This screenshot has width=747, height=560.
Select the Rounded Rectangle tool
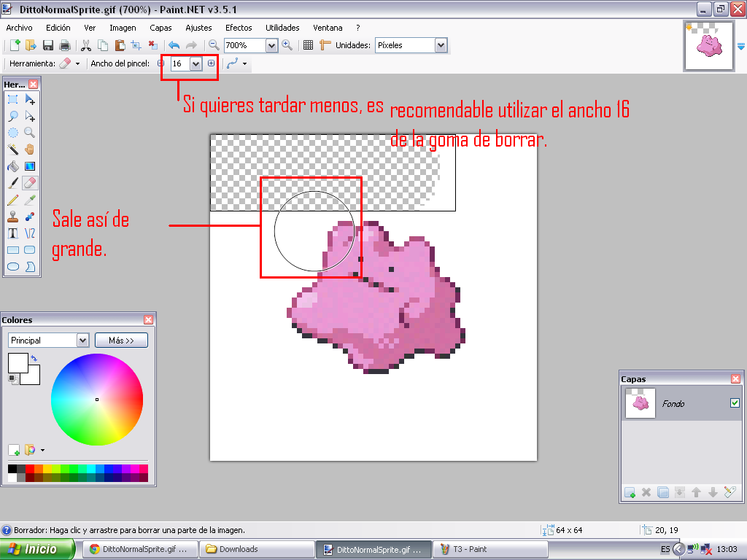[x=29, y=250]
